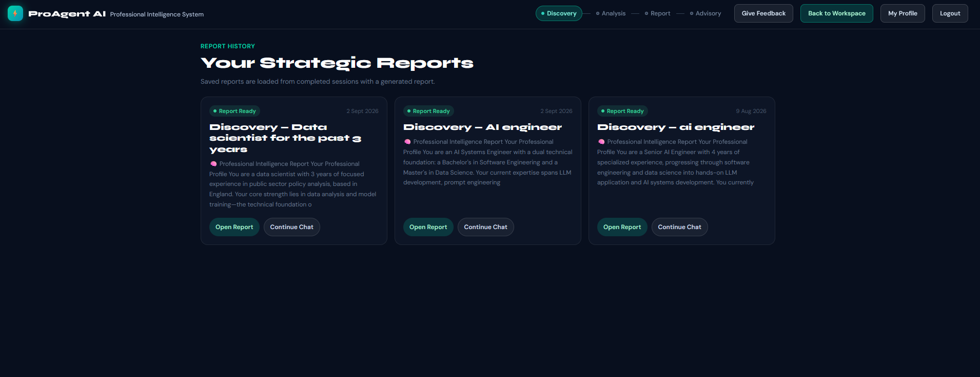The width and height of the screenshot is (980, 377).
Task: Click Report Ready badge on Data scientist card
Action: point(235,111)
